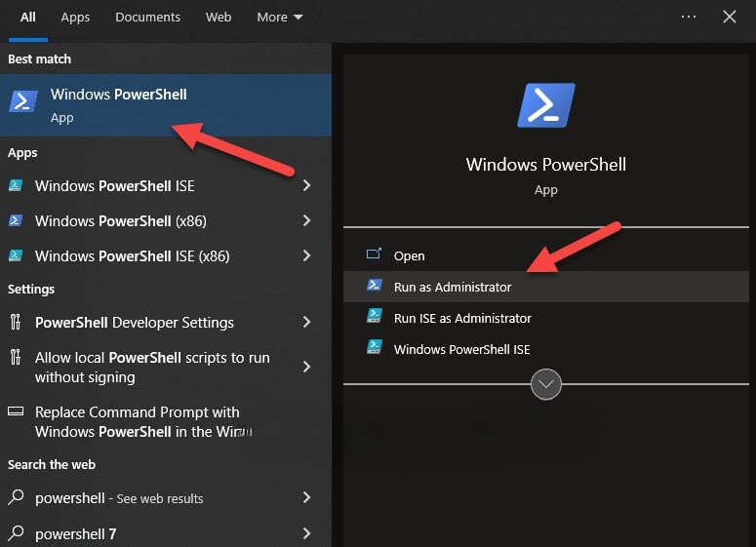Click the Run ISE as Administrator icon

375,316
